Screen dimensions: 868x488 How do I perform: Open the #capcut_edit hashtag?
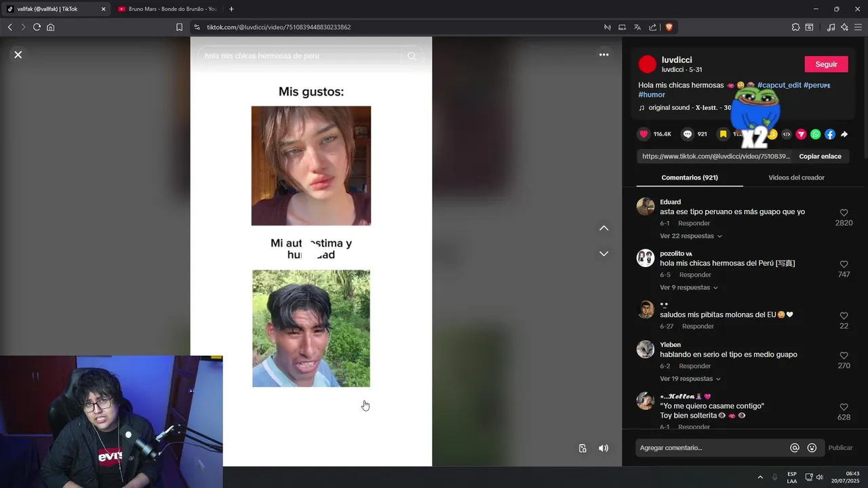point(779,85)
